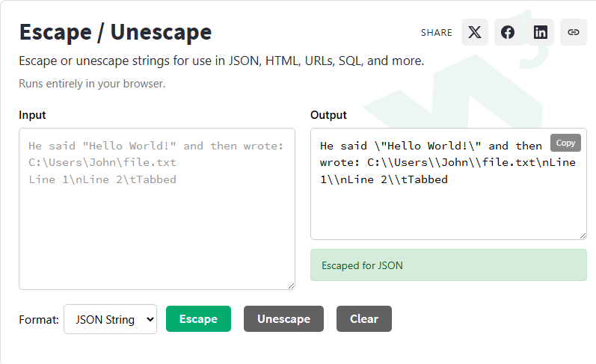The height and width of the screenshot is (364, 596).
Task: Open the Format dropdown showing JSON String
Action: (x=110, y=319)
